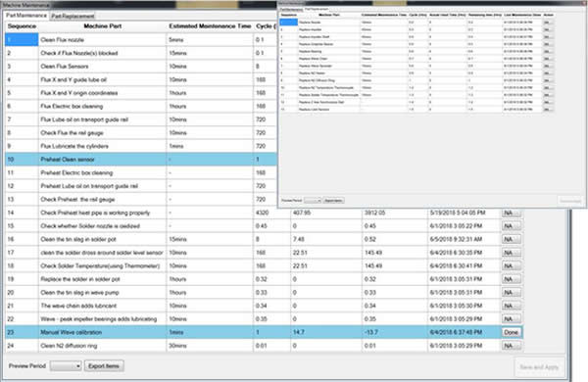Sort by Machine Part column header
The height and width of the screenshot is (382, 588).
point(102,26)
